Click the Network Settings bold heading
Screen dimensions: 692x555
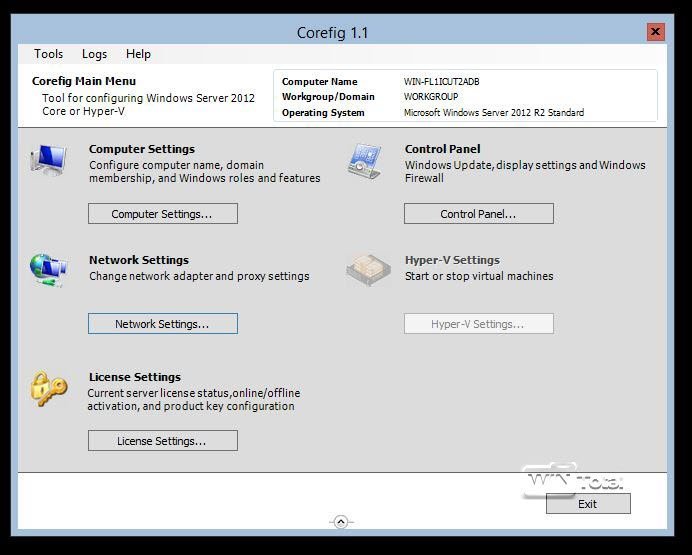coord(139,260)
